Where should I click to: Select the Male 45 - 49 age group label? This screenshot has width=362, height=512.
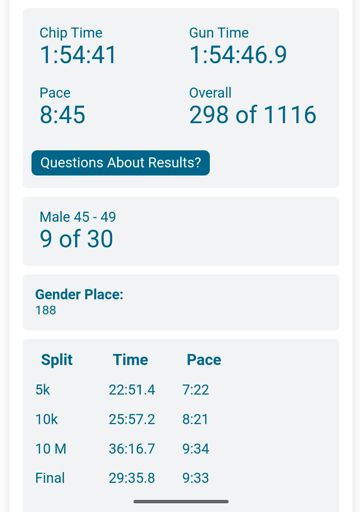tap(78, 217)
